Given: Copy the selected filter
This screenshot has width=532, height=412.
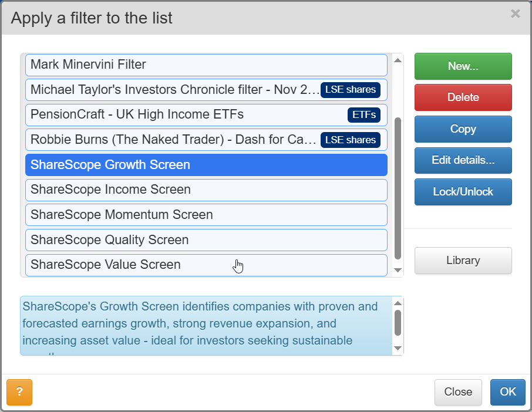Looking at the screenshot, I should (x=463, y=129).
